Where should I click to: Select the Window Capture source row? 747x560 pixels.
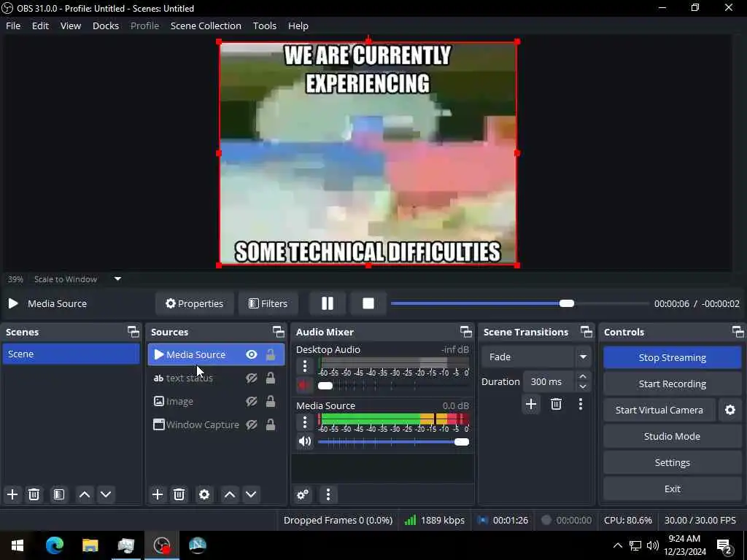(x=216, y=424)
